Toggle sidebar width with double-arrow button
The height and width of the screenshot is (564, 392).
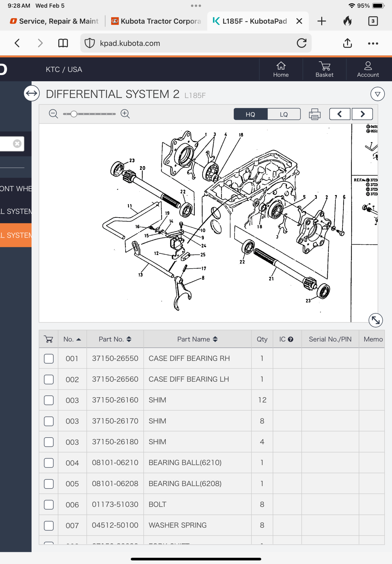coord(32,93)
